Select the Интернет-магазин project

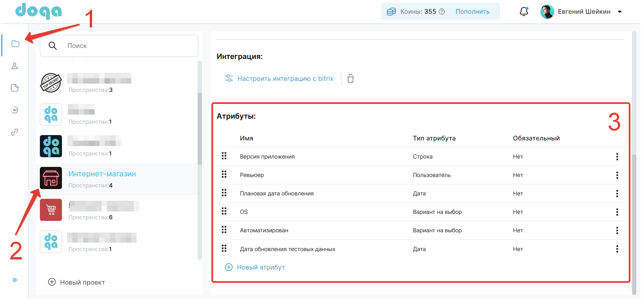click(102, 174)
